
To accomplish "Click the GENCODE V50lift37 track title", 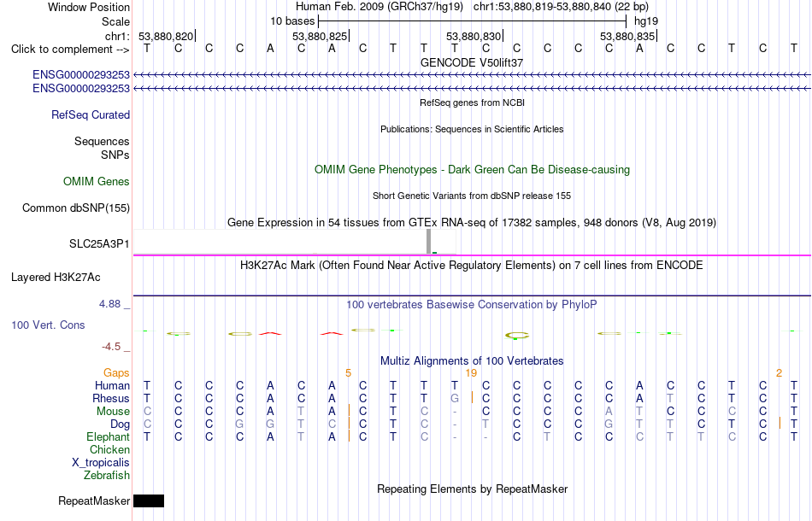I will click(472, 62).
